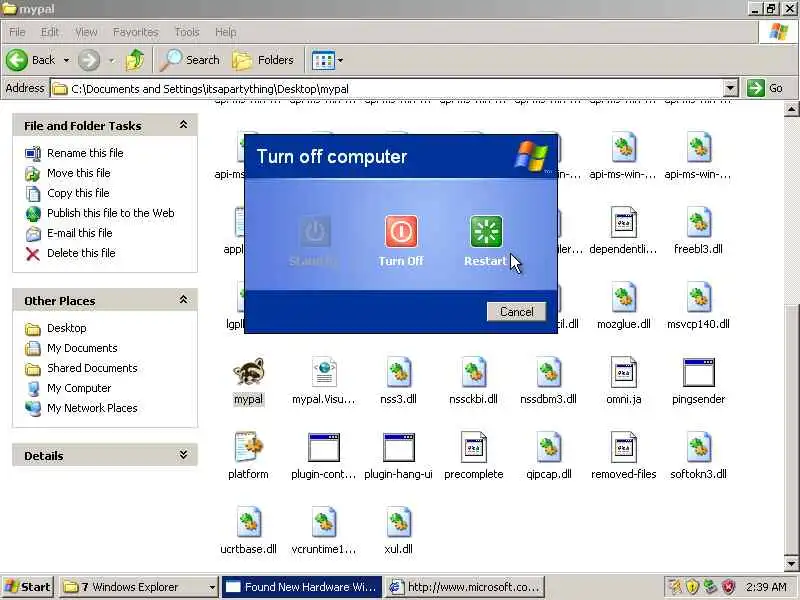Select the omni.ja file icon
800x600 pixels.
point(623,372)
